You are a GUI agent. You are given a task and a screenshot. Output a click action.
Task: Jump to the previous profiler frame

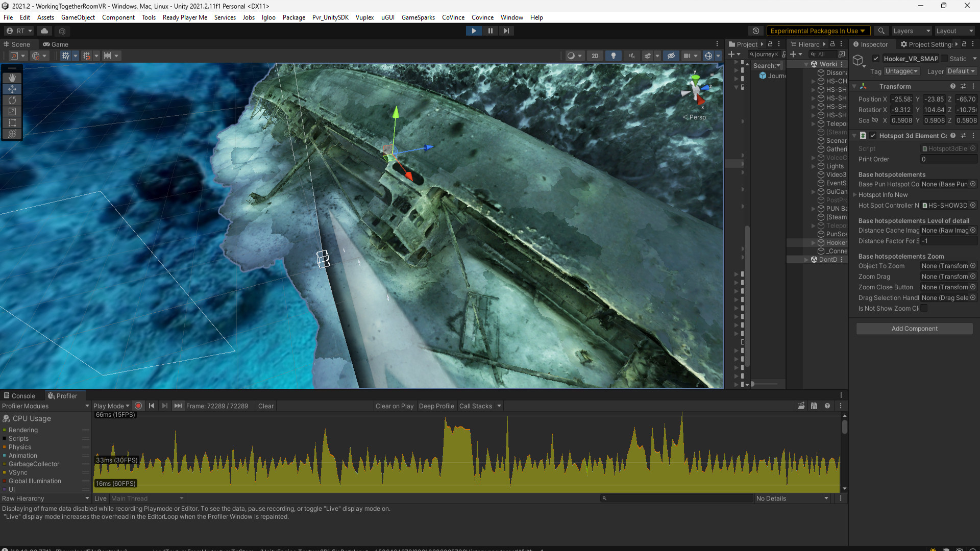152,406
